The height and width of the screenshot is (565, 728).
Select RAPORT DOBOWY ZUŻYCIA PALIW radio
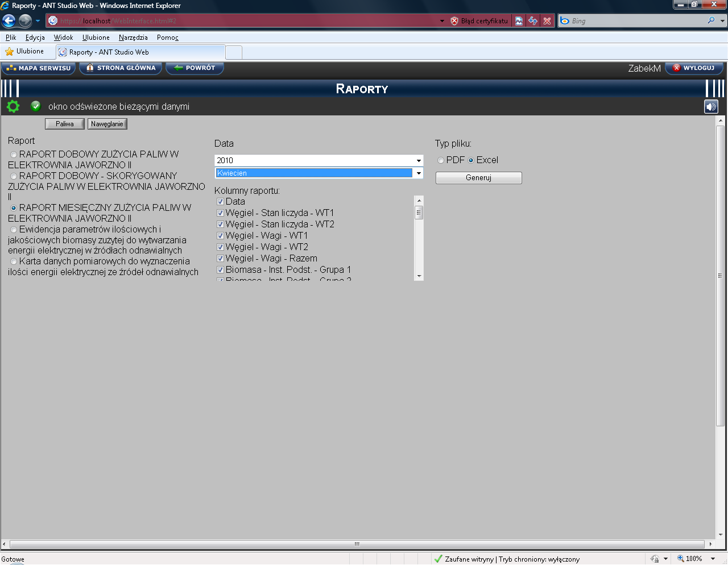point(14,155)
